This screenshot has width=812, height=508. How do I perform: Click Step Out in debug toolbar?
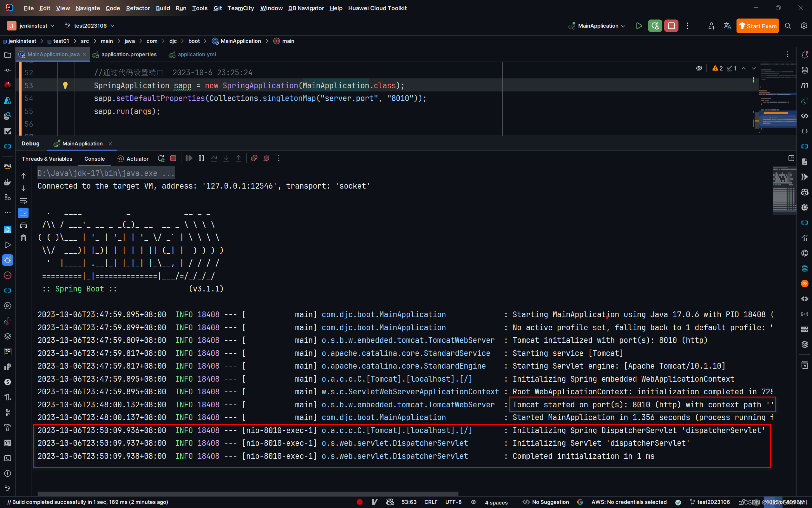click(x=239, y=158)
